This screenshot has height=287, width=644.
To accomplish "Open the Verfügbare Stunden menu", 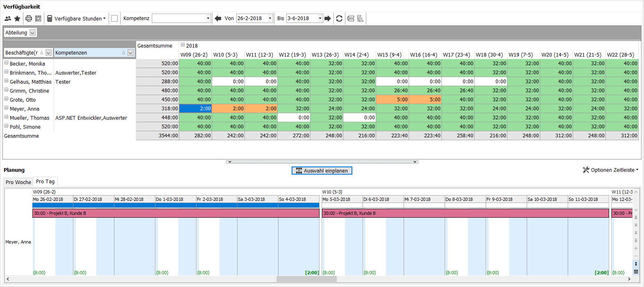I will point(76,18).
